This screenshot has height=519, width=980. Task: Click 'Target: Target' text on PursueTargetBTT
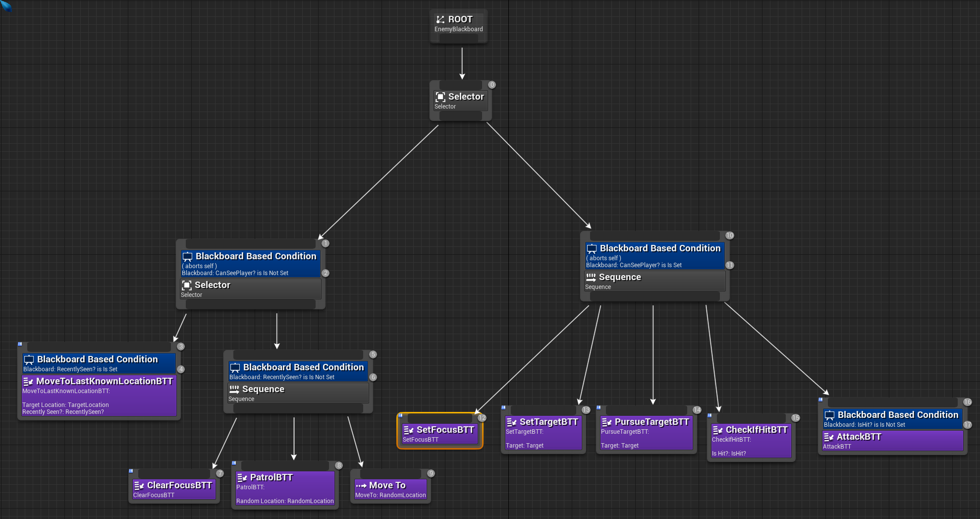[620, 446]
